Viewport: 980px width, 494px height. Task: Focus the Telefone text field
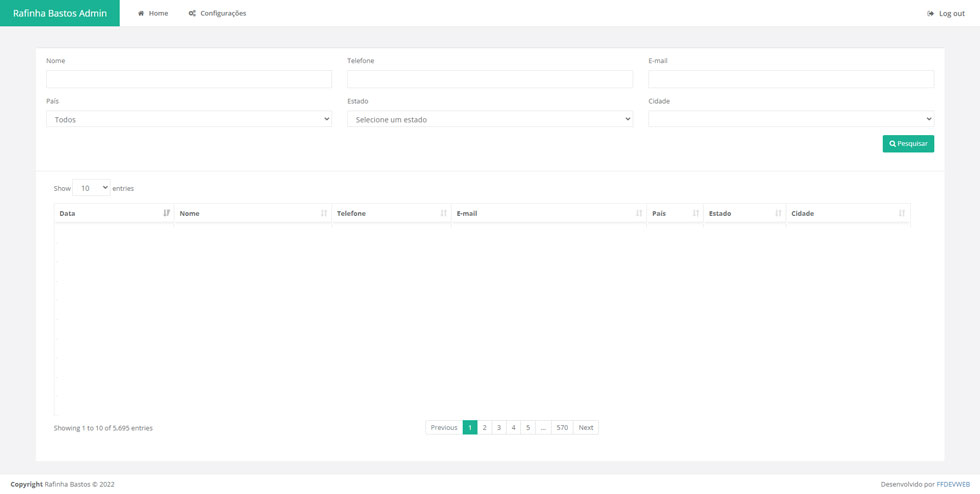pos(489,79)
